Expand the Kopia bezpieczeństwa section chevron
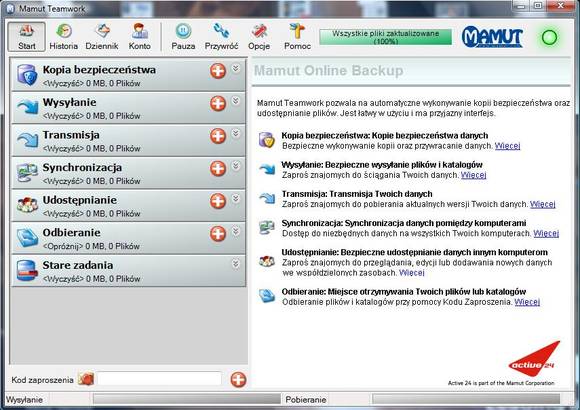 tap(236, 68)
